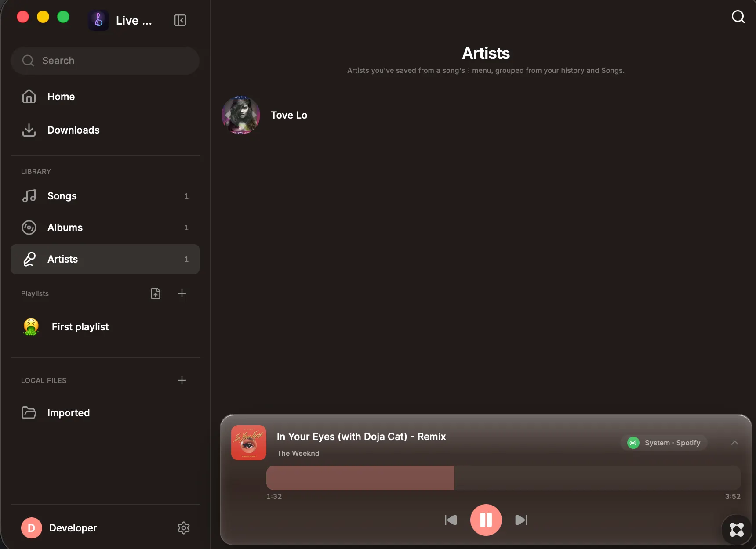Expand the player with the chevron up
756x549 pixels.
(734, 443)
